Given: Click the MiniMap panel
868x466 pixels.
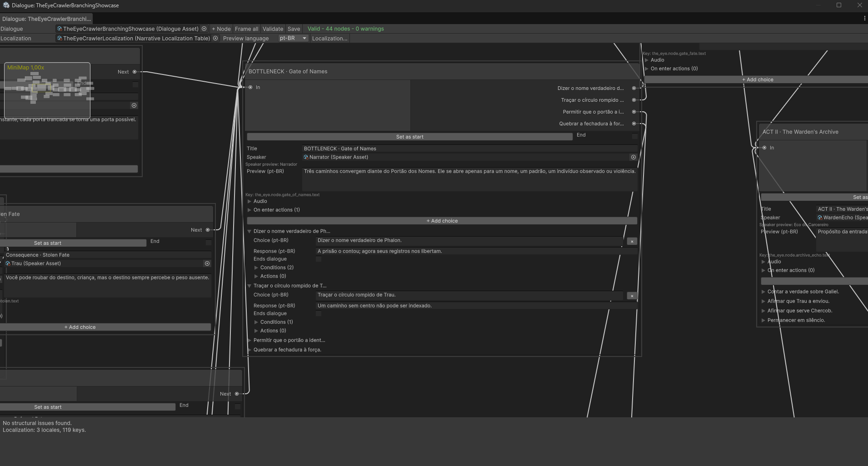Looking at the screenshot, I should click(47, 90).
